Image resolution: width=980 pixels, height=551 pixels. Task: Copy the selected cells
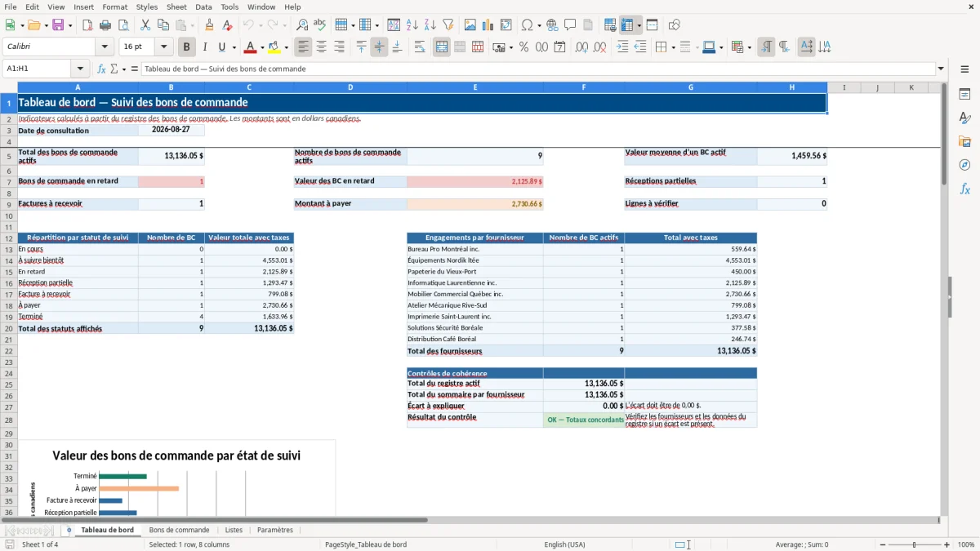[x=163, y=25]
